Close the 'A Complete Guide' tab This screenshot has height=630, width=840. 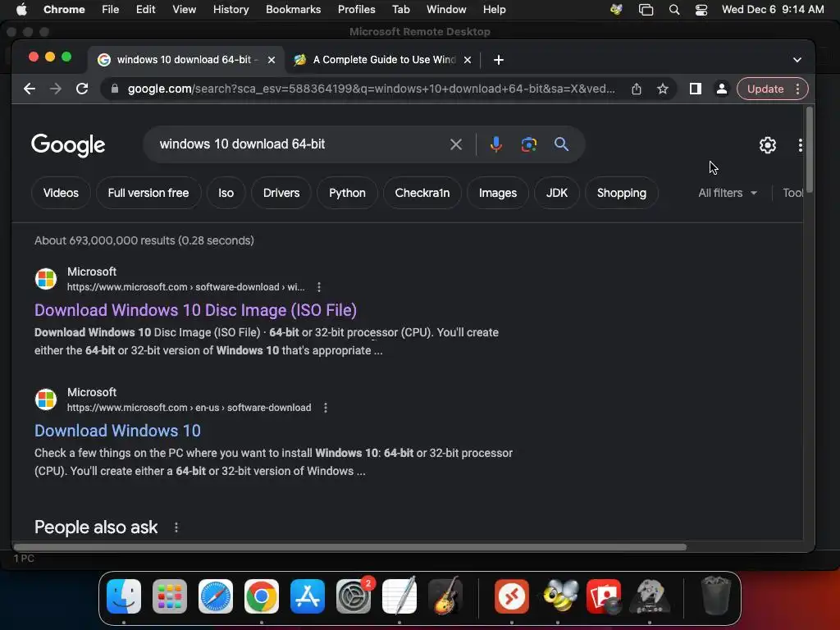pos(468,60)
